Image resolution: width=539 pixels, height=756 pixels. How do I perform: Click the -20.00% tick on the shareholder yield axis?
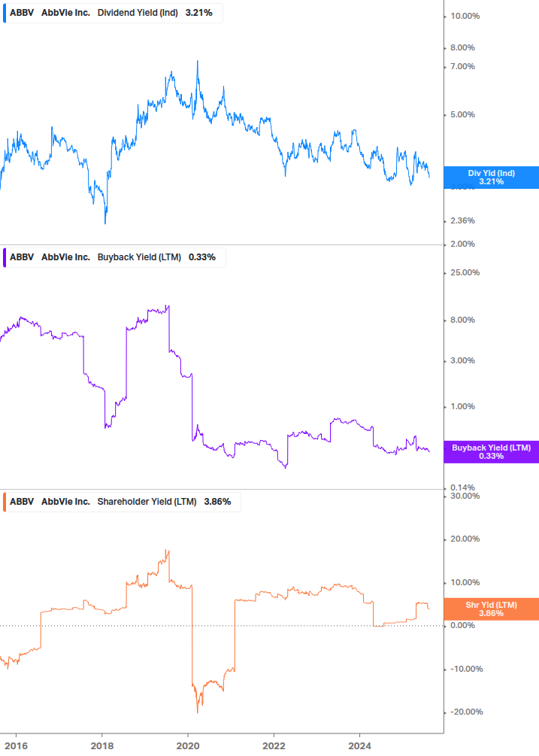click(466, 712)
